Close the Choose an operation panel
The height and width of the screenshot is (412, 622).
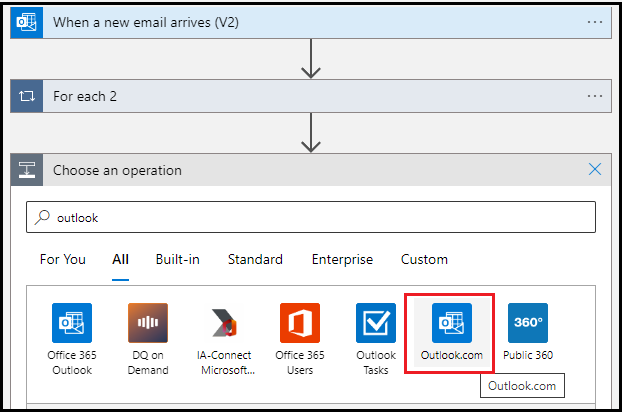(x=595, y=170)
